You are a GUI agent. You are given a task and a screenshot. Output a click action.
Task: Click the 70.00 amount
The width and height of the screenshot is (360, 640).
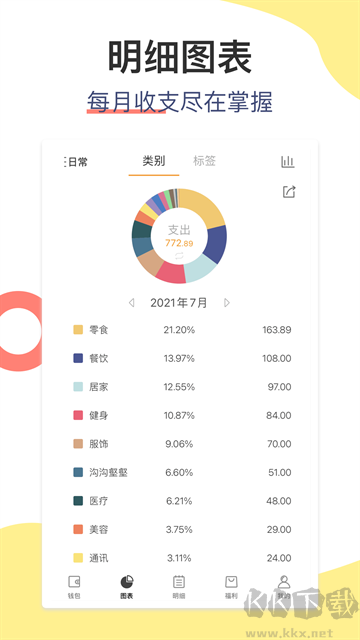click(x=279, y=444)
